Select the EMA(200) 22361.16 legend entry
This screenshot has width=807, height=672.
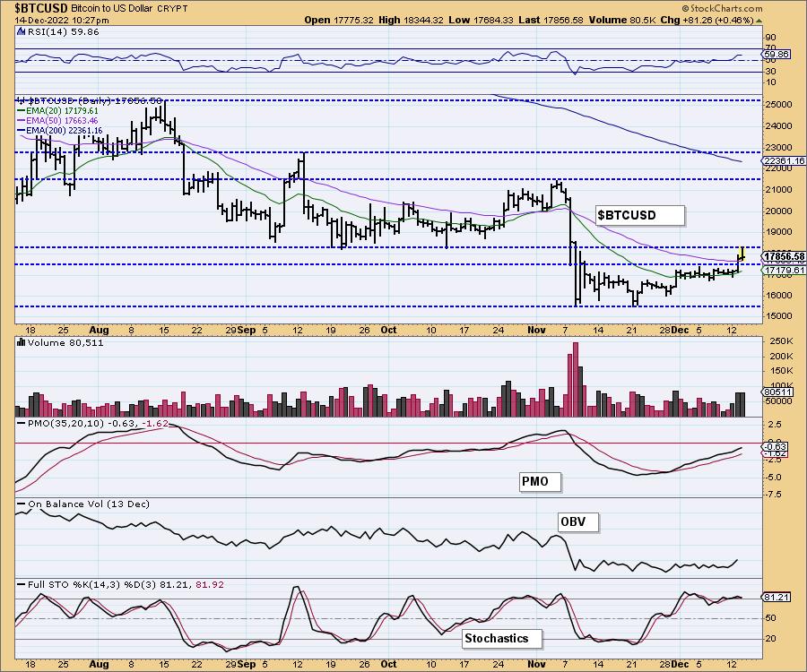point(60,131)
